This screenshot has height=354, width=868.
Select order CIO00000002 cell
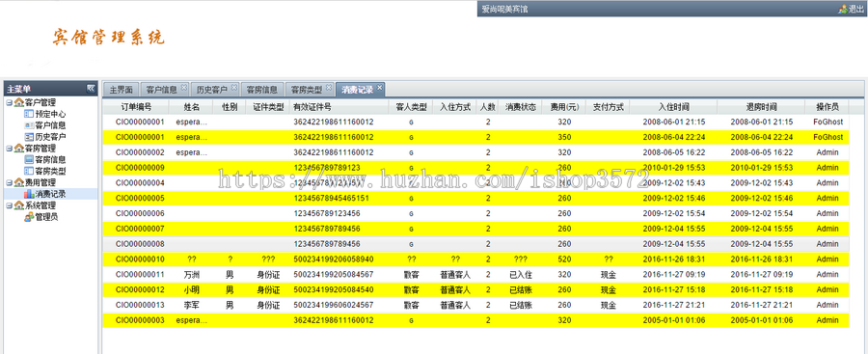140,152
